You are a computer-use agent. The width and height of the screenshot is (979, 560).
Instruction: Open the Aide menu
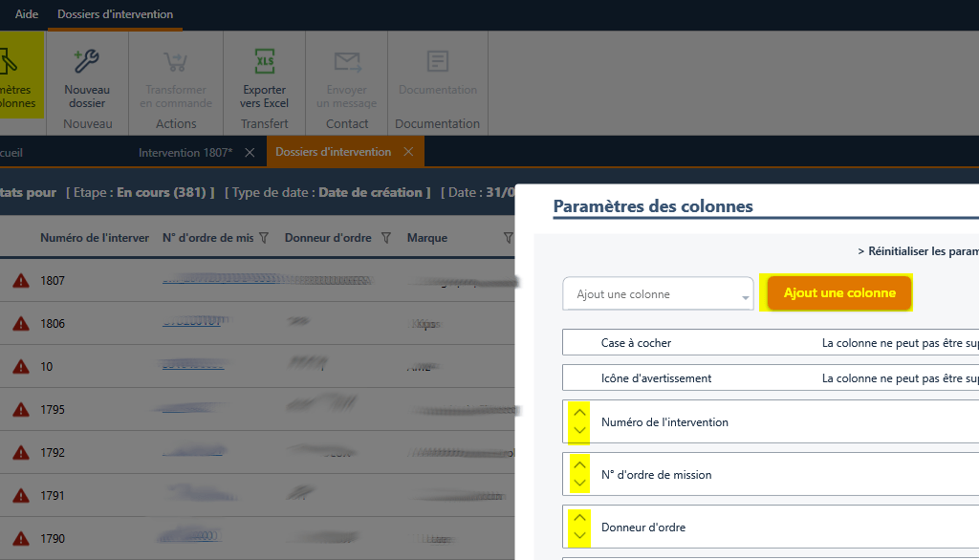coord(27,14)
